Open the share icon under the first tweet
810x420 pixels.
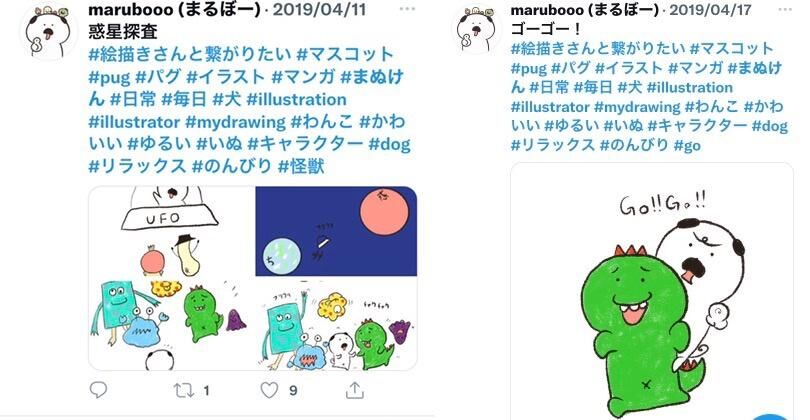coord(354,390)
